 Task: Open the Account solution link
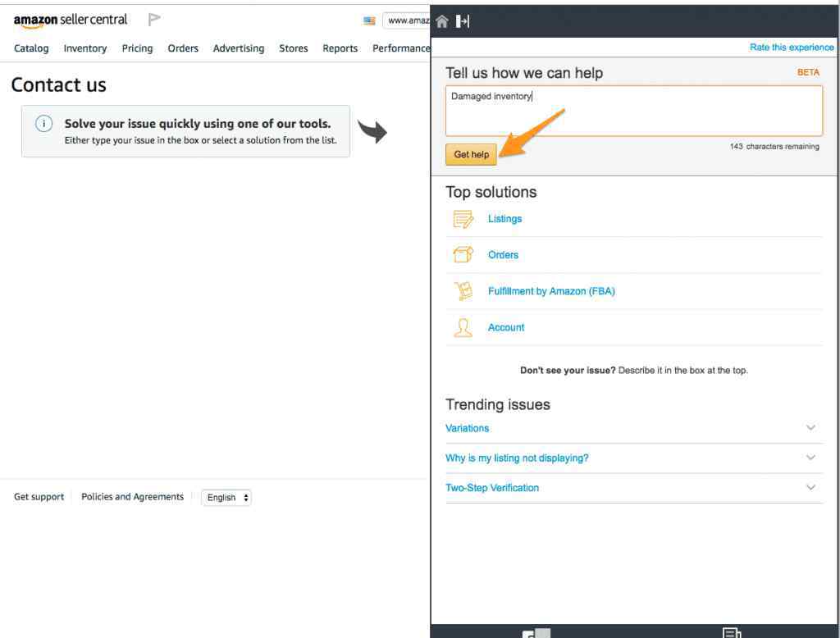[506, 327]
